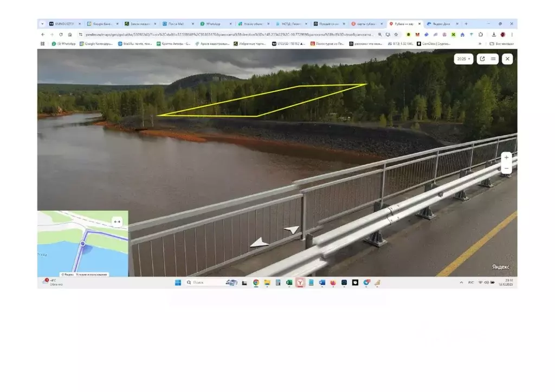Screen dimensions: 555x392
Task: Open the panorama menu icon with two lines
Action: 493,58
